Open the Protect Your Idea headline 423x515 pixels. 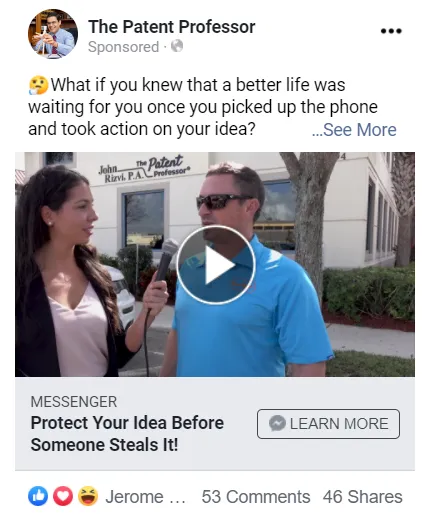pos(127,434)
